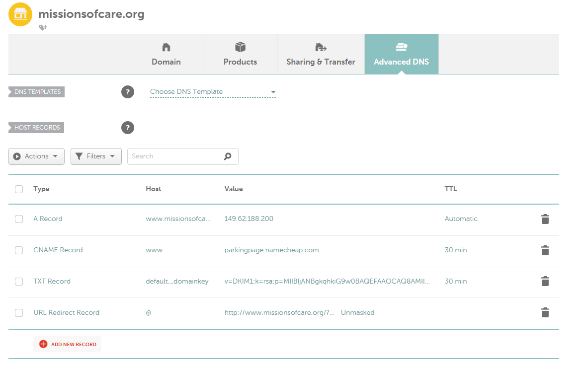Open the Sharing & Transfer tab
Image resolution: width=588 pixels, height=368 pixels.
(321, 54)
